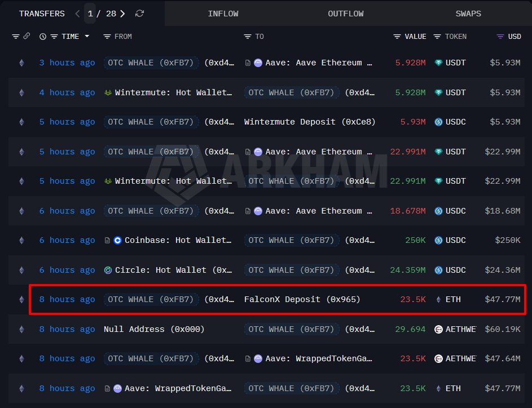Click USDC token icon in 5.93M row
Image resolution: width=532 pixels, height=408 pixels.
tap(438, 122)
